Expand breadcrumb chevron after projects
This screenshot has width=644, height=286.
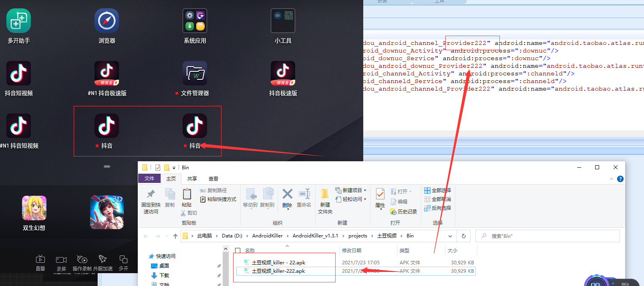click(x=372, y=236)
